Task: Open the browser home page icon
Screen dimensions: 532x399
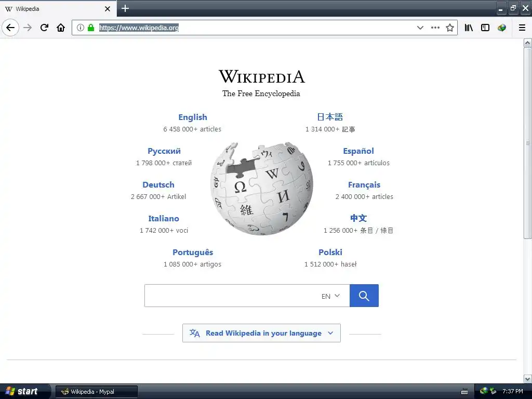Action: (x=61, y=28)
